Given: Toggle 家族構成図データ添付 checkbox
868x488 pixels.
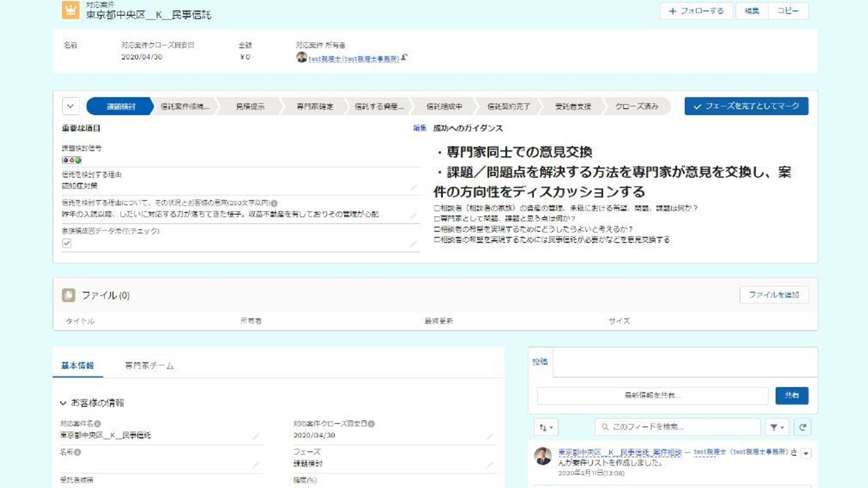Looking at the screenshot, I should click(x=67, y=243).
